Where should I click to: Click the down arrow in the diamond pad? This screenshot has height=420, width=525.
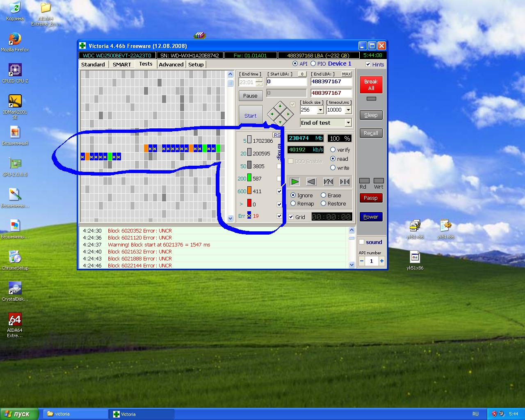(x=280, y=122)
